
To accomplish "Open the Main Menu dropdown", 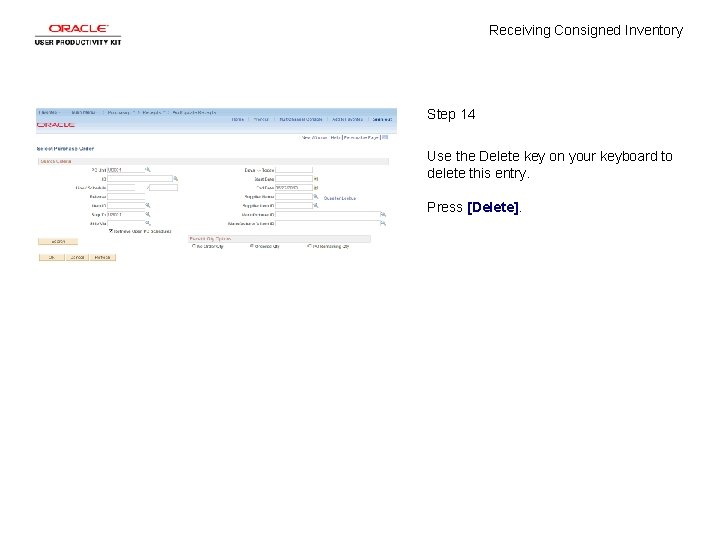I will [x=84, y=112].
